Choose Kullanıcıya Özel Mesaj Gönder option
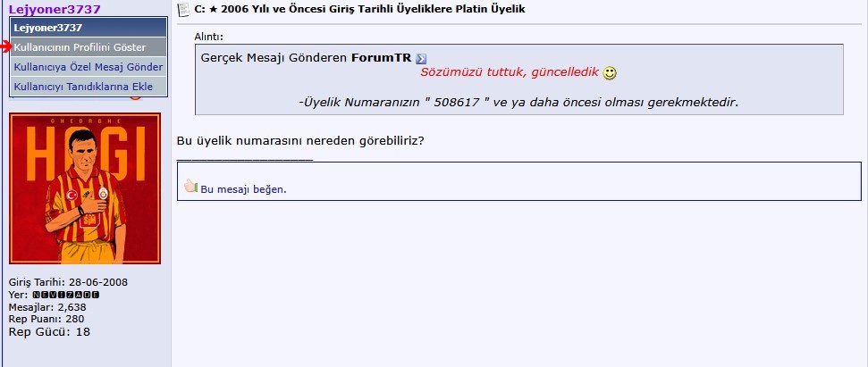This screenshot has height=367, width=868. pyautogui.click(x=88, y=68)
